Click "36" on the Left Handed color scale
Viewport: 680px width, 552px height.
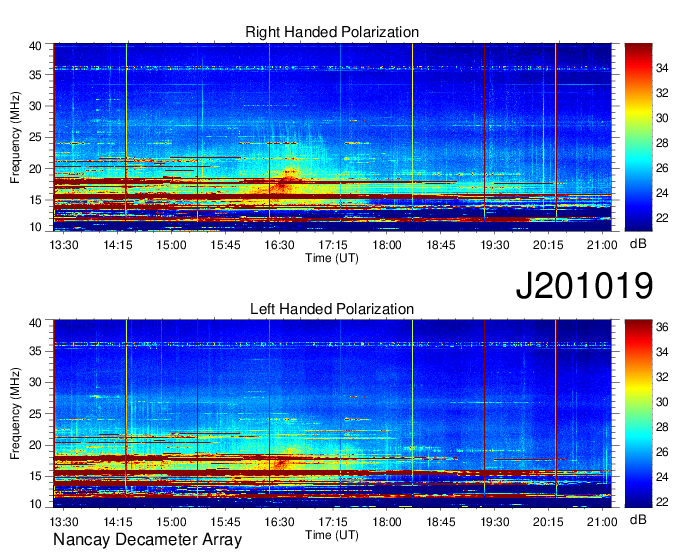(662, 327)
